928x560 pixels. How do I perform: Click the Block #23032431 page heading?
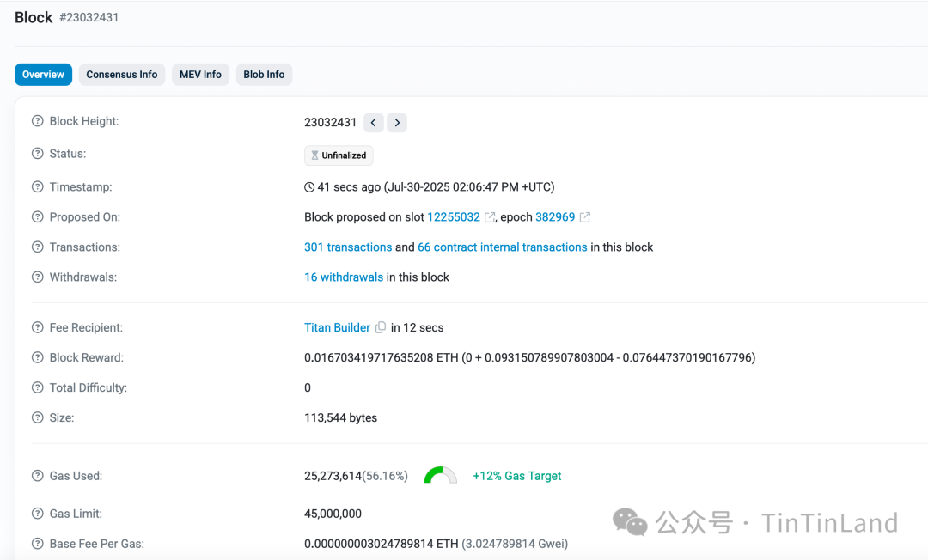[x=67, y=18]
